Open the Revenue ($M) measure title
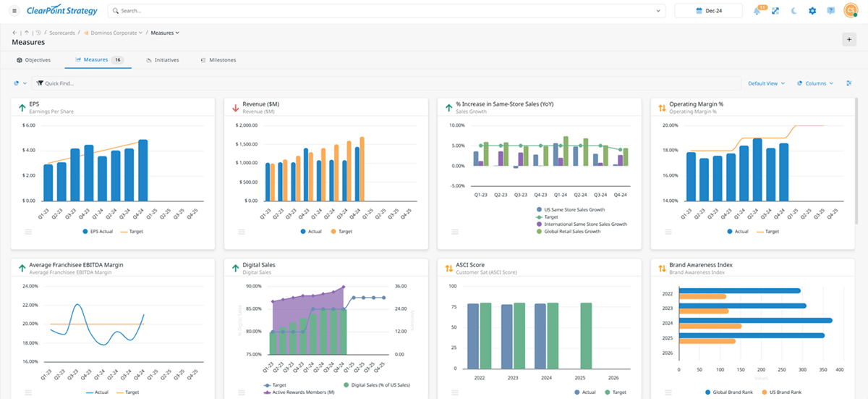 pos(260,104)
